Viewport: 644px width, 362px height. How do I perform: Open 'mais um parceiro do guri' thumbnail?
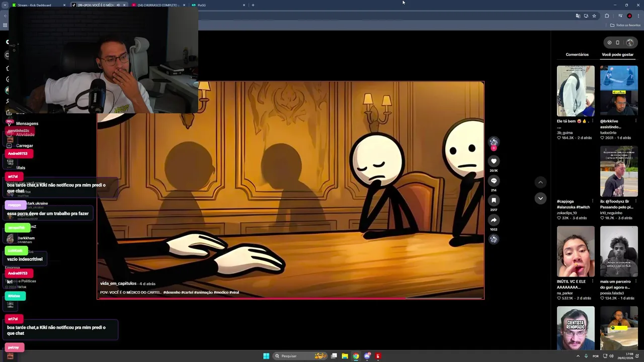(619, 251)
